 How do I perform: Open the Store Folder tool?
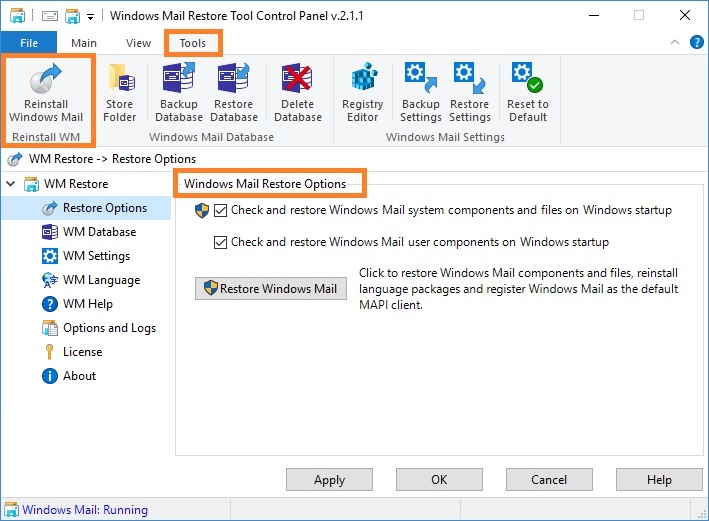(119, 93)
